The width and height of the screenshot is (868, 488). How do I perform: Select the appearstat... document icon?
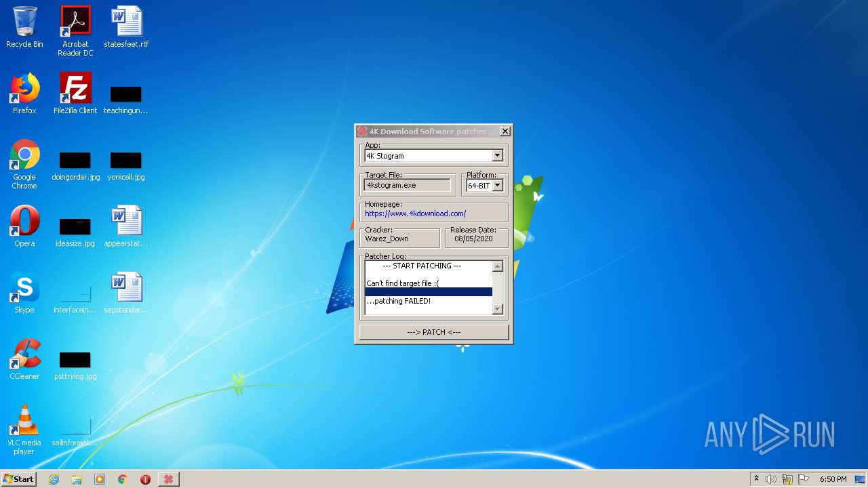click(x=126, y=226)
